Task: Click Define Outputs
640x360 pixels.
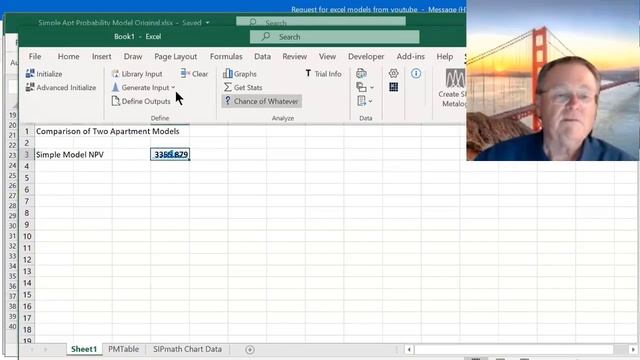Action: (x=141, y=101)
